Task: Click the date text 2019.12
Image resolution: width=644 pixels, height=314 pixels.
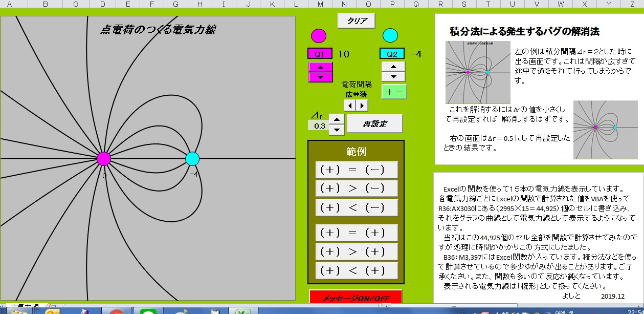Action: [x=613, y=297]
